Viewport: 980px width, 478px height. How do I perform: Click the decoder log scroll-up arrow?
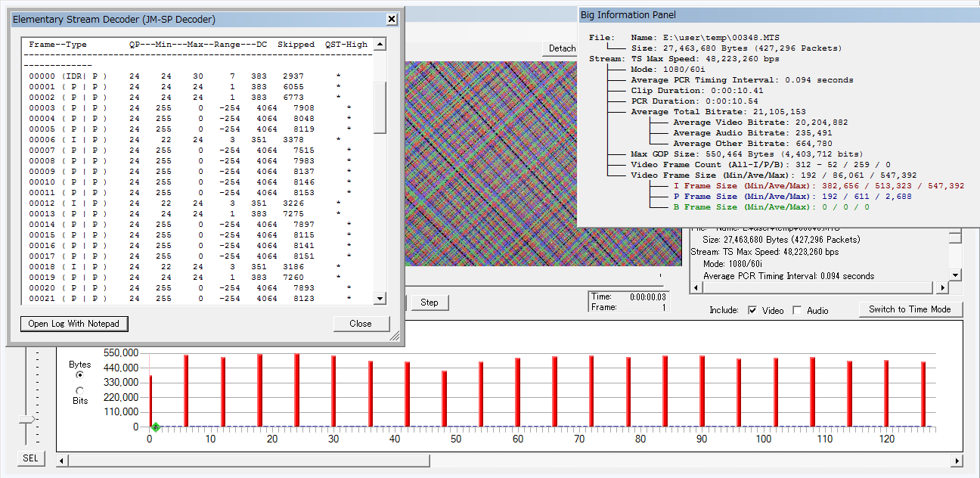click(x=380, y=45)
